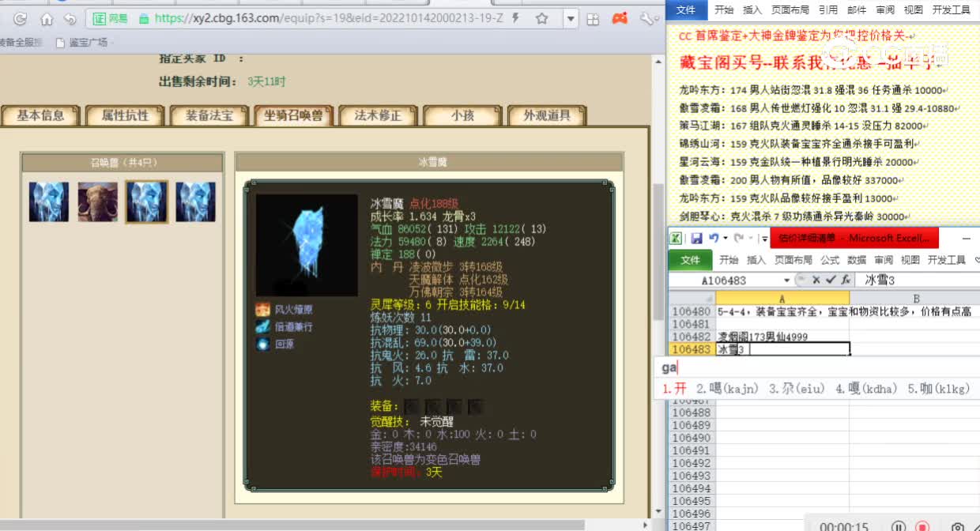Open the Insert Function fx icon
This screenshot has width=980, height=531.
pos(844,281)
